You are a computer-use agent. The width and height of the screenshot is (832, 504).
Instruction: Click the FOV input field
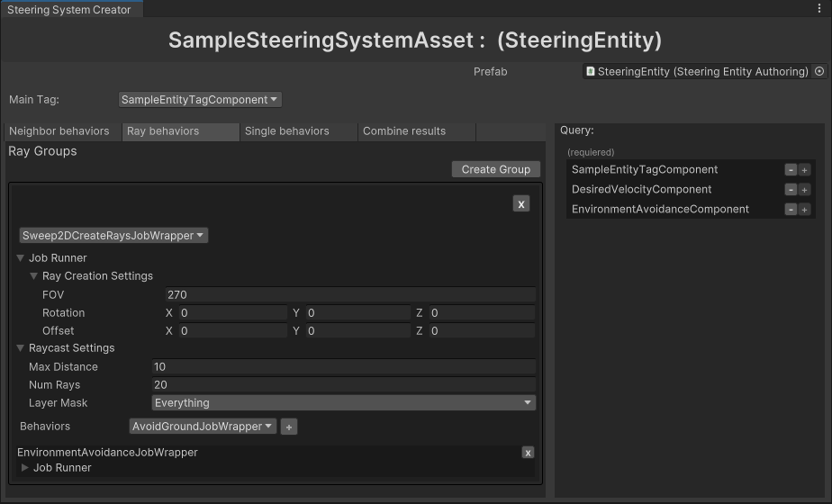click(x=350, y=295)
